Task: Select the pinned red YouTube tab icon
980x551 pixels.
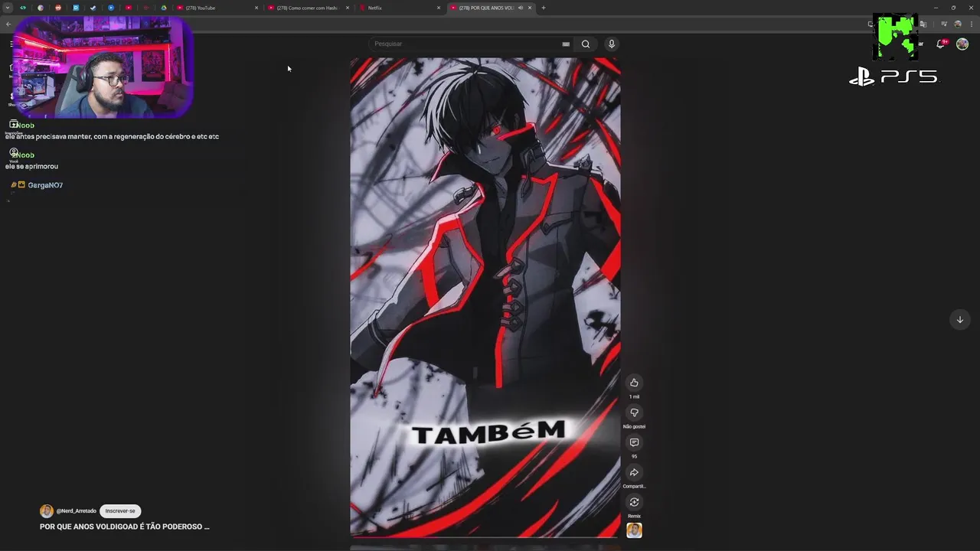Action: click(128, 8)
